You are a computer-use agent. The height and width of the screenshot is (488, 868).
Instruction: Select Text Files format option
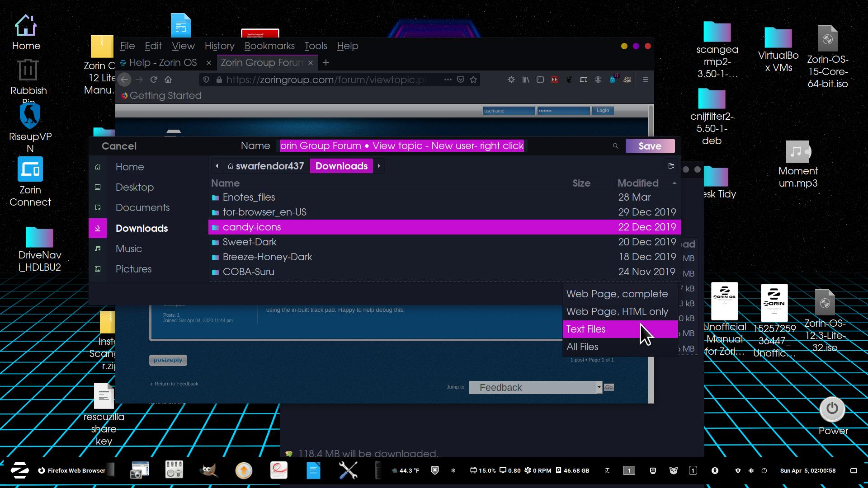tap(586, 329)
